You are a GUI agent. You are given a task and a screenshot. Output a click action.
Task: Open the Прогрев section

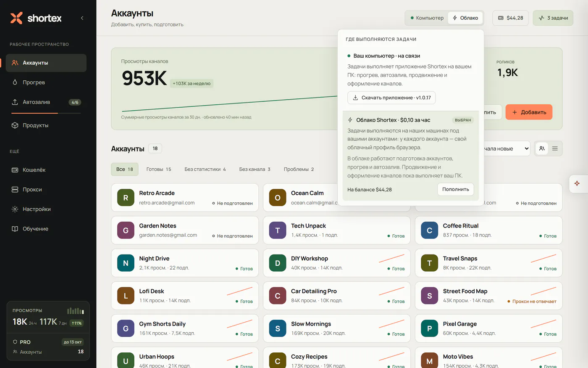[46, 82]
